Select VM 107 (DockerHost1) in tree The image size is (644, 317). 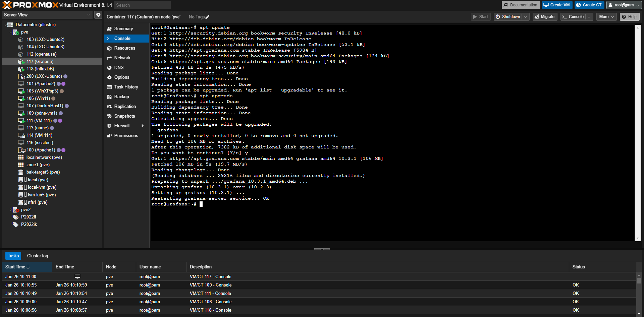(45, 106)
